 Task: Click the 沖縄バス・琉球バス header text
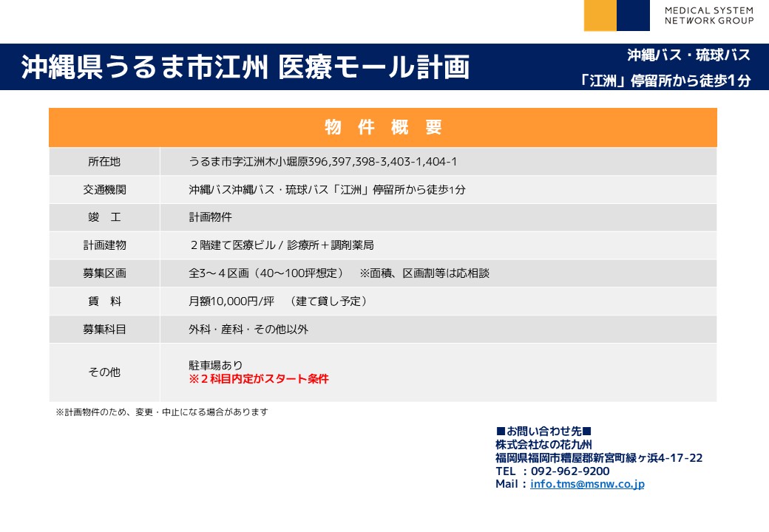688,55
